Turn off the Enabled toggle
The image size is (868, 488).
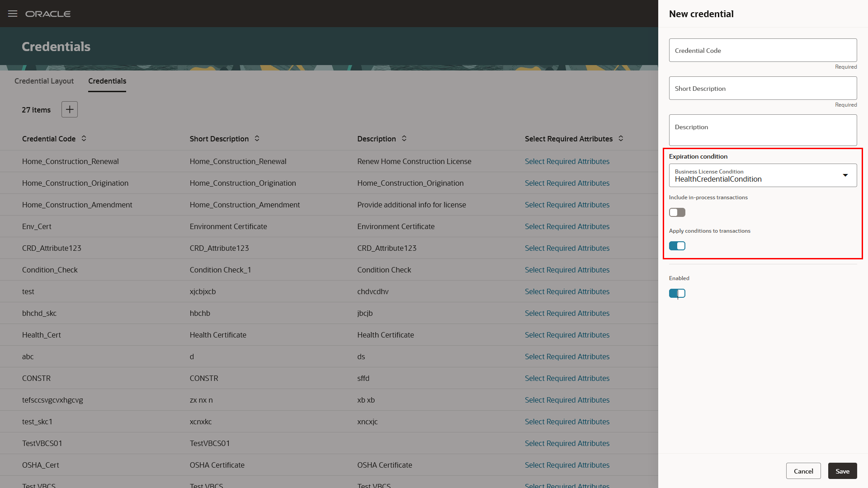click(x=677, y=293)
